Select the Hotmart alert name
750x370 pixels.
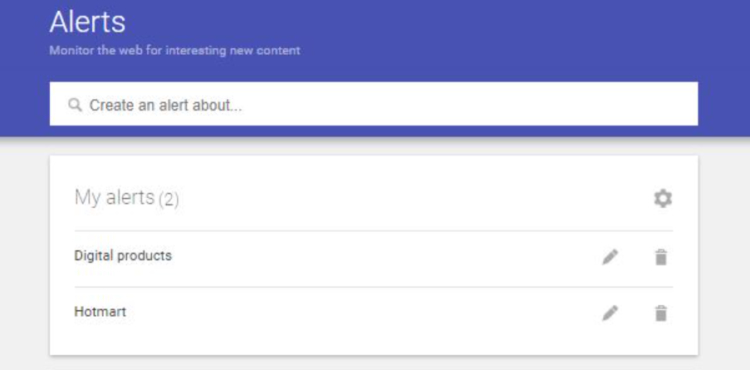(100, 312)
